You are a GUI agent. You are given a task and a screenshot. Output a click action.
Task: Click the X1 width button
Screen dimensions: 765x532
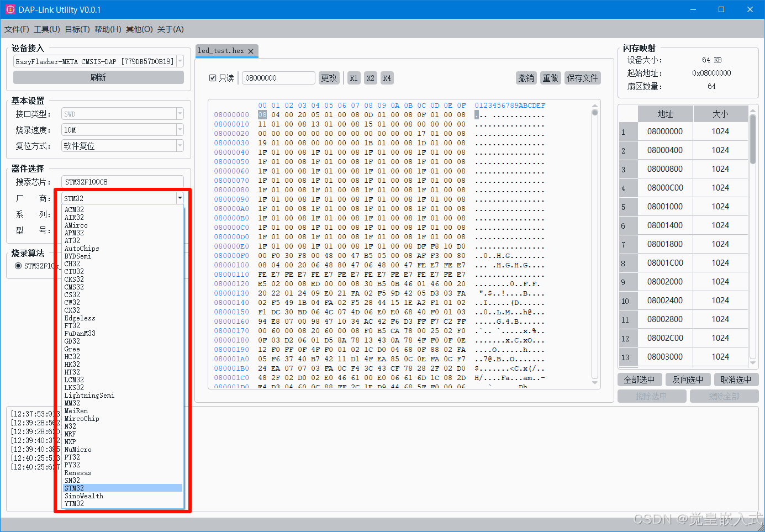click(x=354, y=78)
